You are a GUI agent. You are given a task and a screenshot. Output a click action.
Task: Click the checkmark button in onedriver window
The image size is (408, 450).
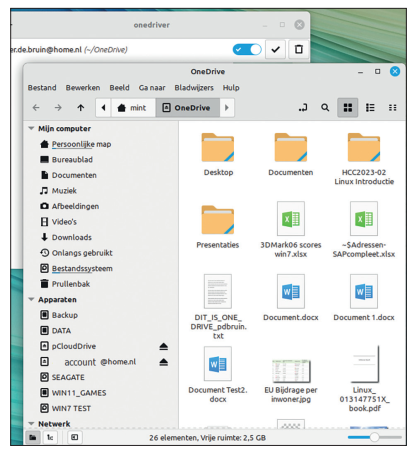[275, 50]
